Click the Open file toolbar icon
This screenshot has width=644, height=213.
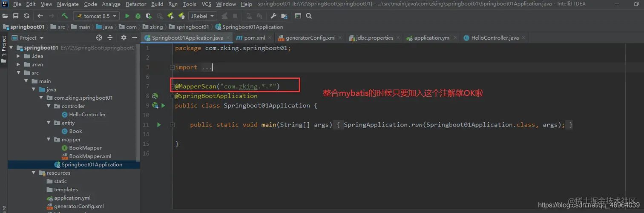coord(6,16)
